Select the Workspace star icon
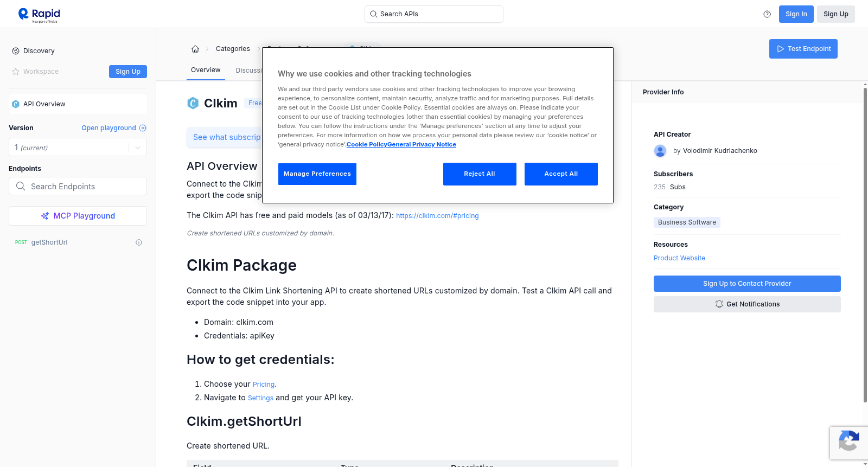Viewport: 868px width, 467px height. pos(16,72)
